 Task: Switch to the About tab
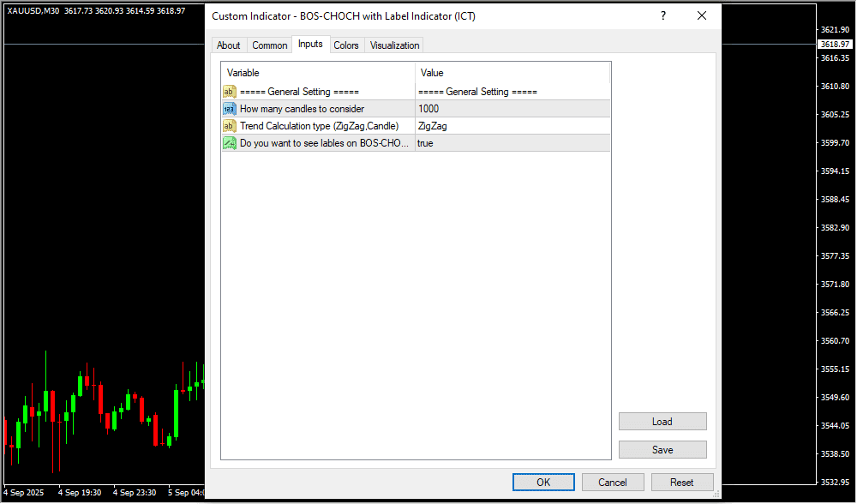[229, 45]
